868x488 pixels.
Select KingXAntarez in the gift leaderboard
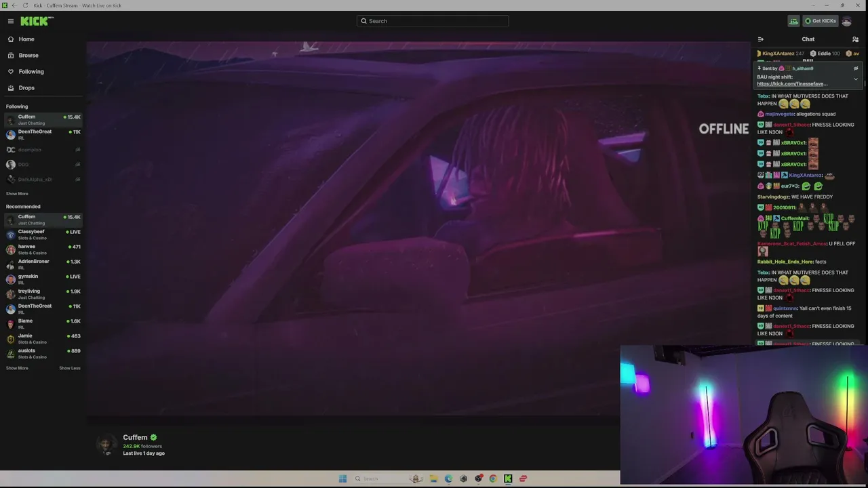click(781, 54)
